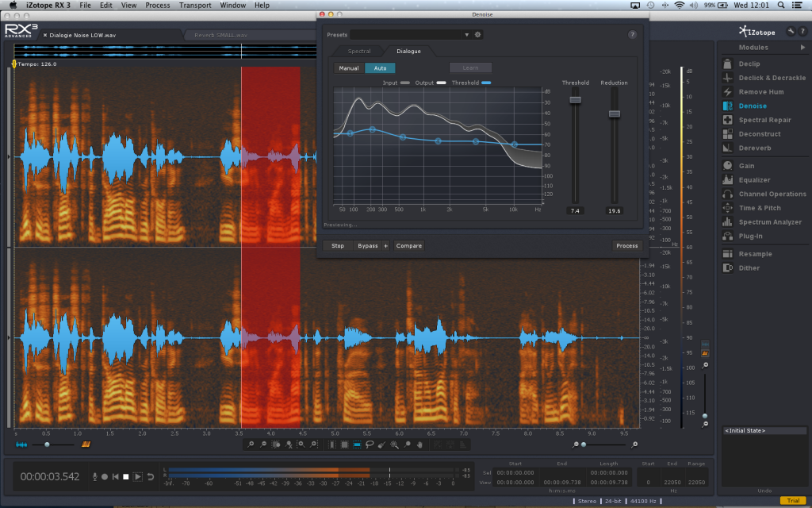Click the Threshold slider handle
The width and height of the screenshot is (812, 508).
click(576, 100)
